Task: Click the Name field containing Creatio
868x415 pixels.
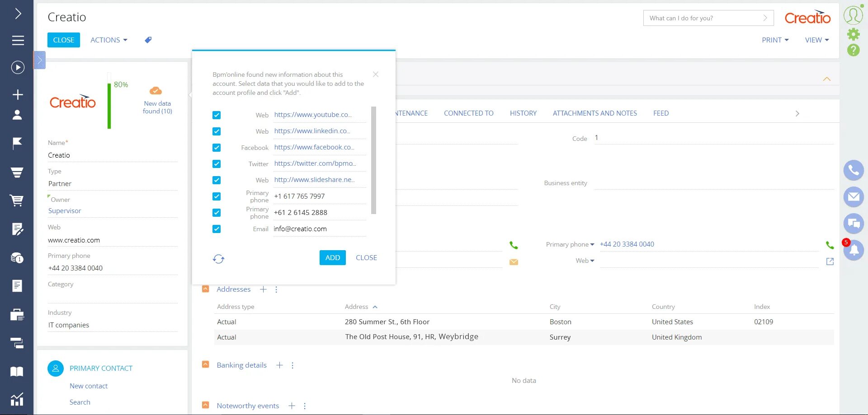Action: [113, 155]
